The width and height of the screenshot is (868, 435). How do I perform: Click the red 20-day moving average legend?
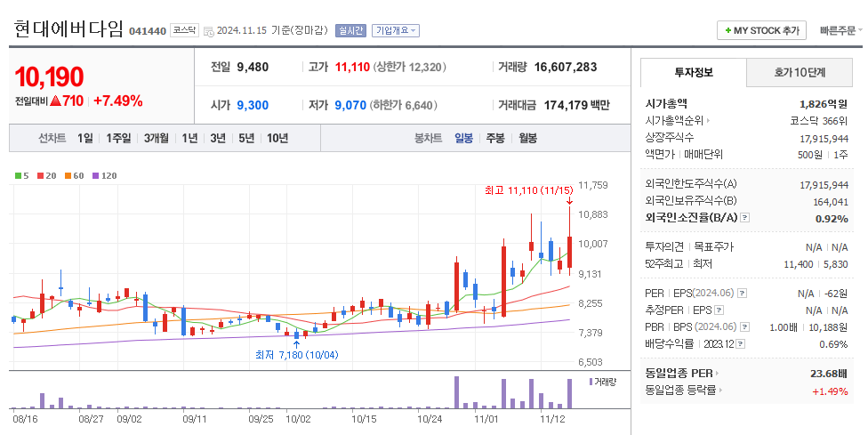tap(46, 175)
